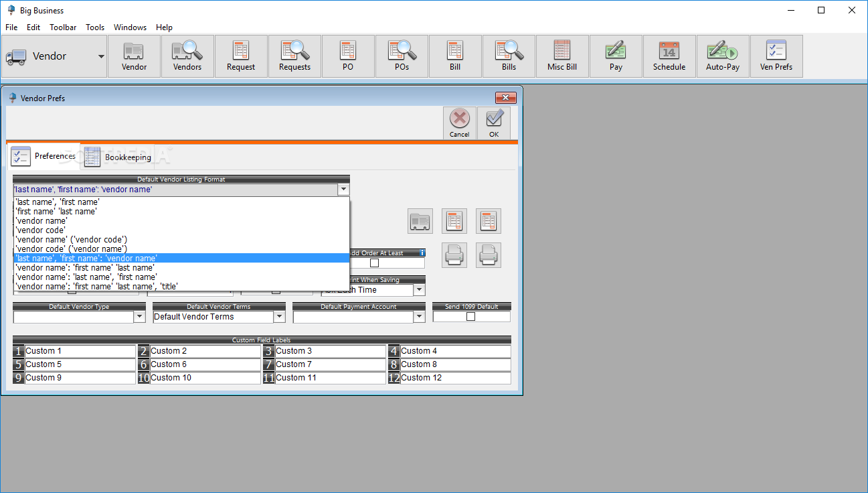
Task: Click the Custom 1 label field
Action: (80, 351)
